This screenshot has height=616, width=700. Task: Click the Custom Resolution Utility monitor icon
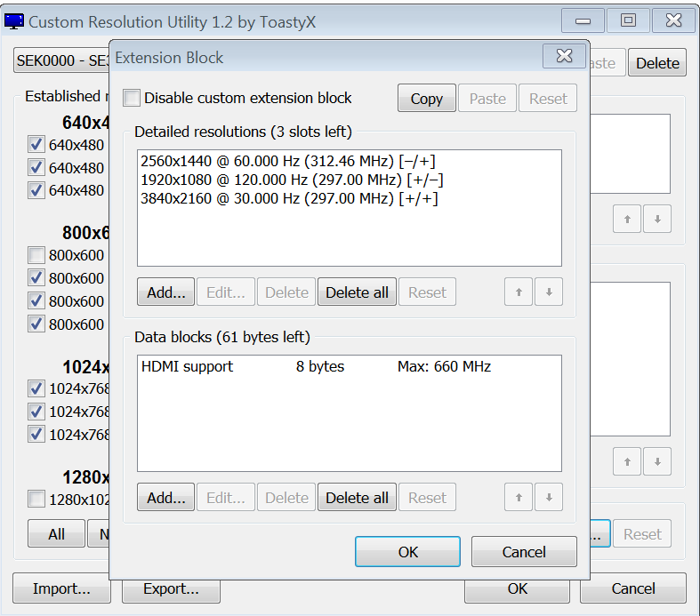click(x=14, y=20)
